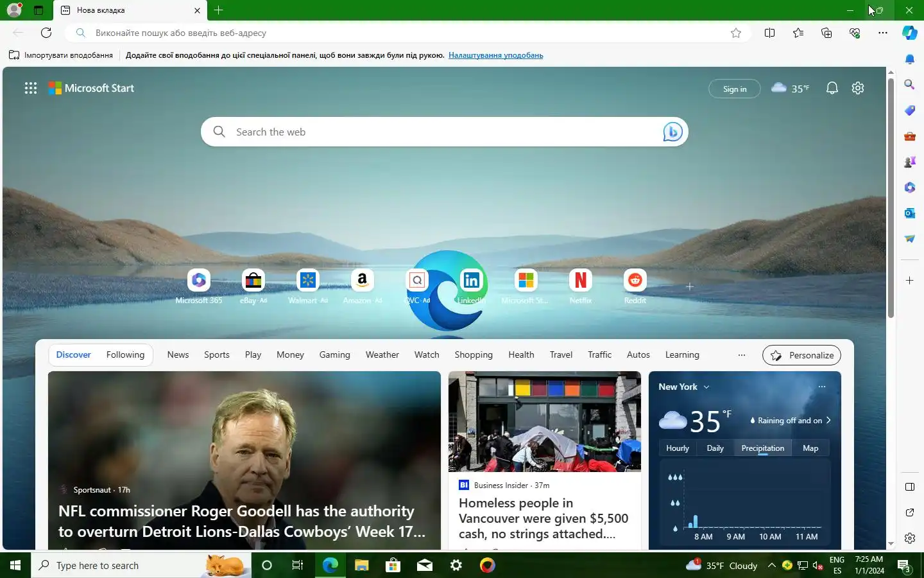Open weather card more options
Viewport: 924px width, 578px height.
coord(822,387)
